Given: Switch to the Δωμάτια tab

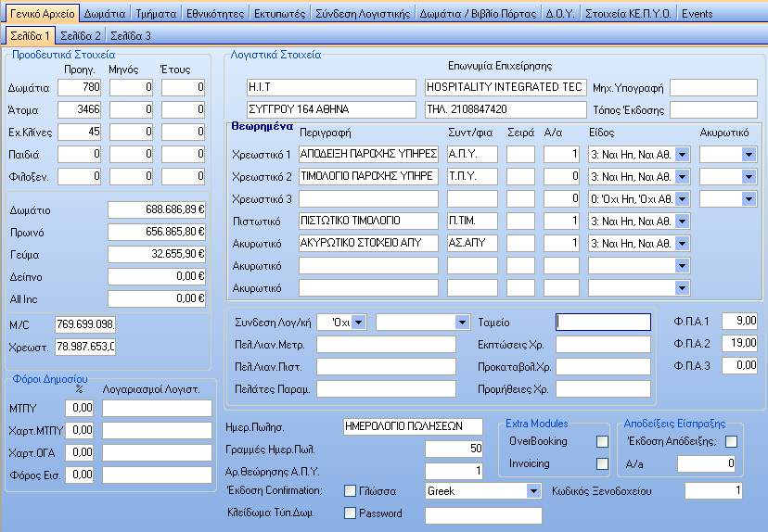Looking at the screenshot, I should pos(104,14).
